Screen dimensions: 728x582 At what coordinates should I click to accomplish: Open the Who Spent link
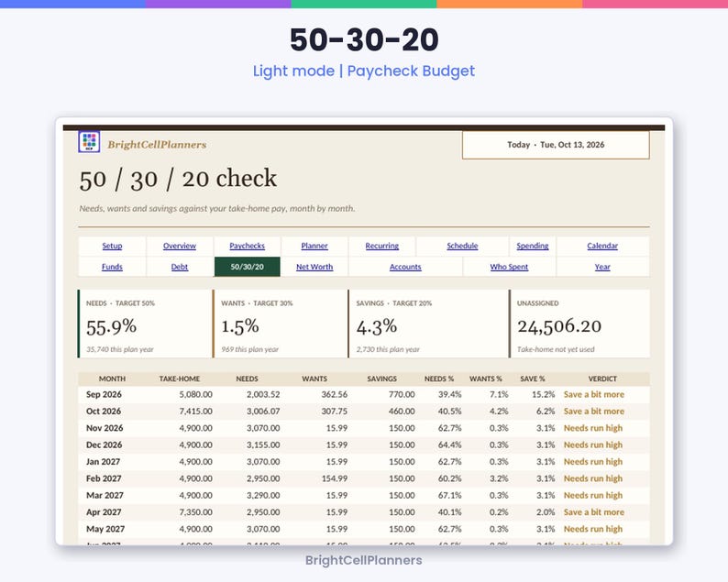(x=509, y=267)
